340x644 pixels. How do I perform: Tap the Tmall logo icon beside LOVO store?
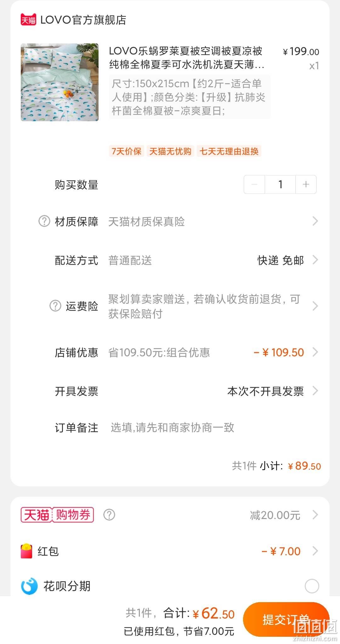pyautogui.click(x=28, y=20)
